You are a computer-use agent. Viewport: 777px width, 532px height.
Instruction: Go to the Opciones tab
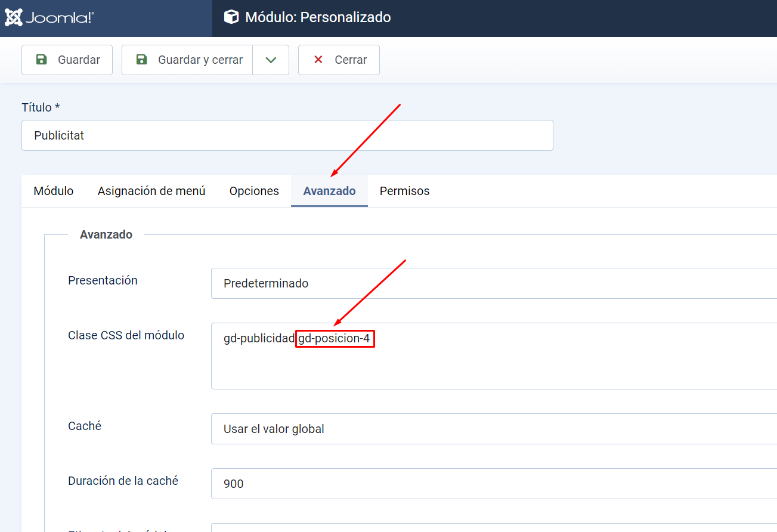coord(254,191)
